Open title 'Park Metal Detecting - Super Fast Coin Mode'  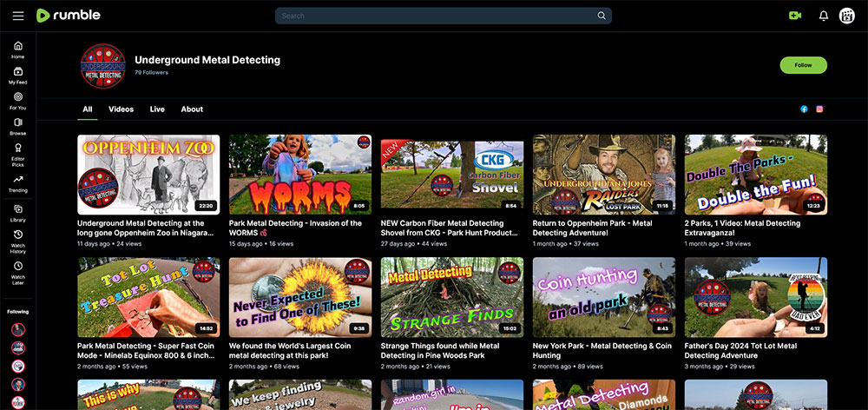click(145, 350)
